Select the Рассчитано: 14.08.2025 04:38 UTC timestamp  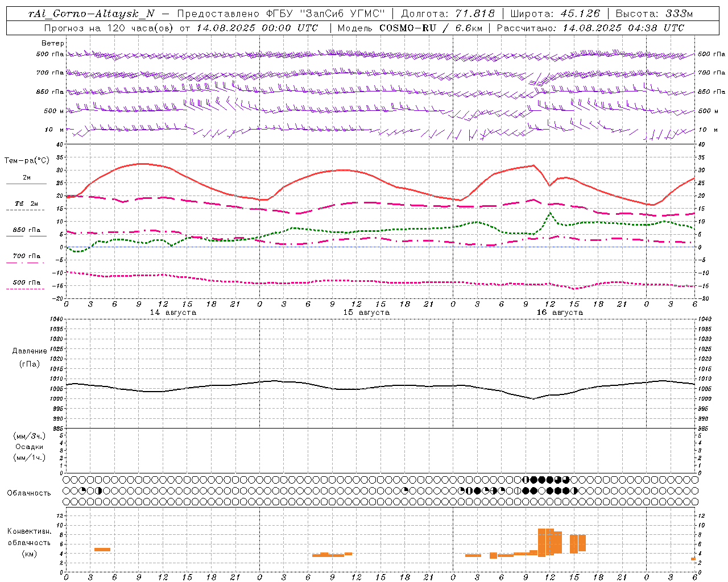pyautogui.click(x=590, y=28)
